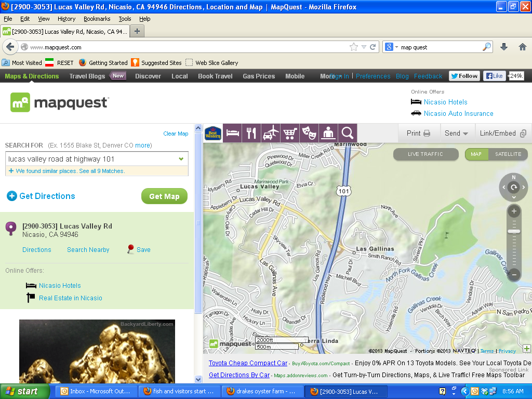This screenshot has height=399, width=532.
Task: Click Firefox back arrow button
Action: (10, 47)
